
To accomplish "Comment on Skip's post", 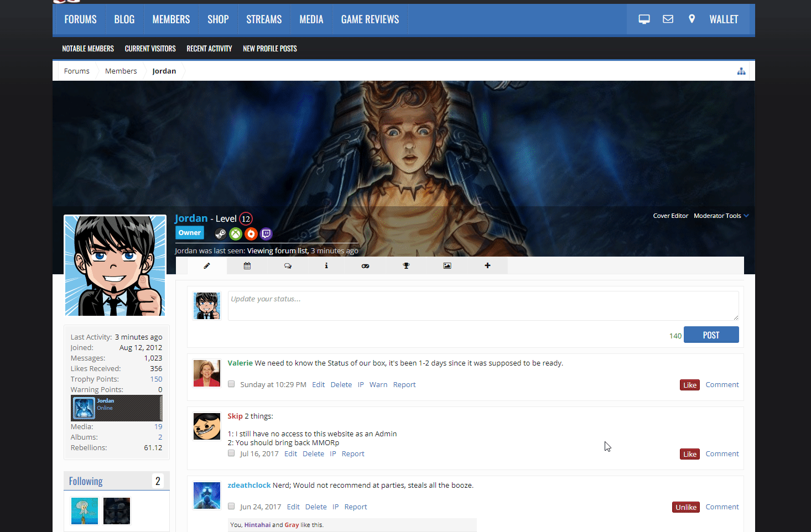I will click(722, 454).
